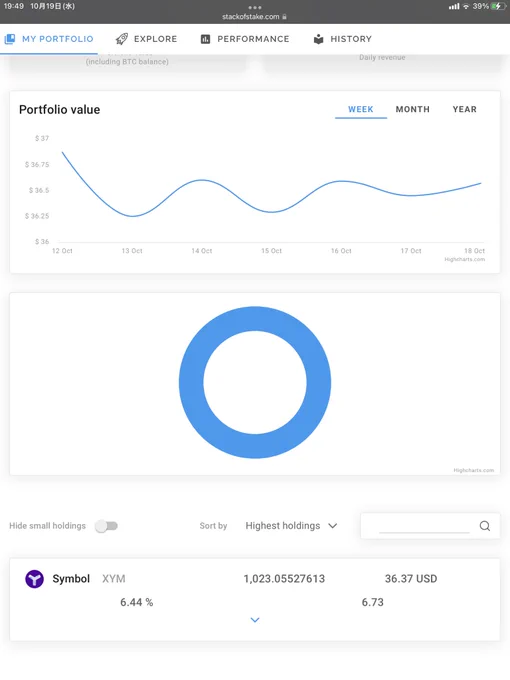Go to the History tab
The image size is (510, 680).
coord(343,39)
